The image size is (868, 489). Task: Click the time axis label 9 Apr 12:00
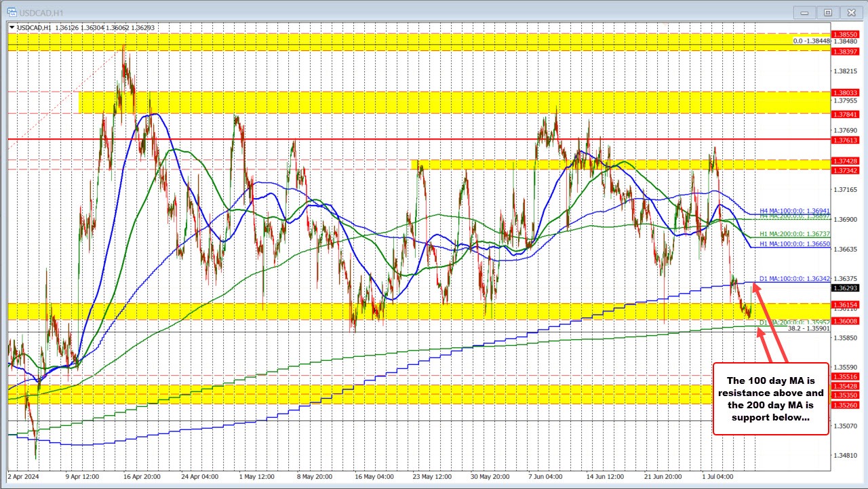81,476
